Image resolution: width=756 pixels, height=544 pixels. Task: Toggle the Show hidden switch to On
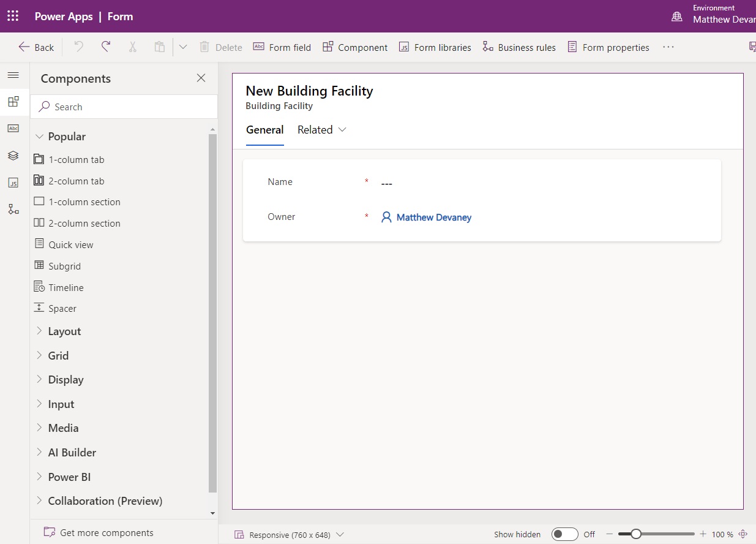pyautogui.click(x=564, y=534)
